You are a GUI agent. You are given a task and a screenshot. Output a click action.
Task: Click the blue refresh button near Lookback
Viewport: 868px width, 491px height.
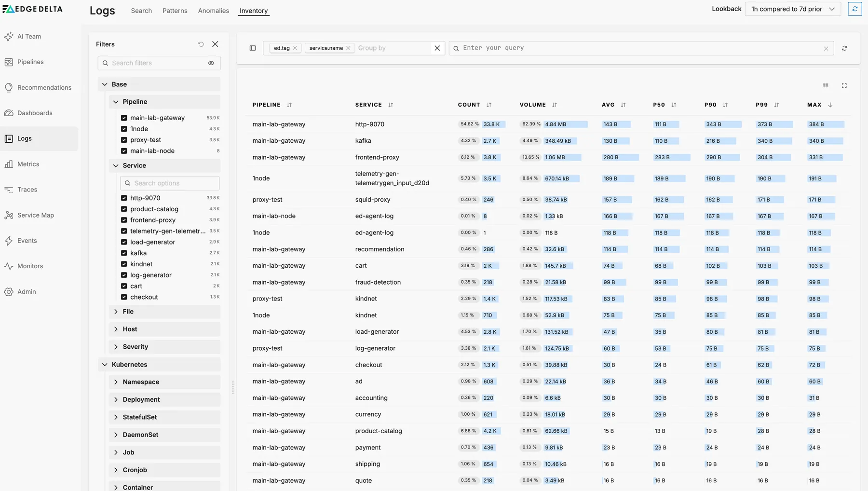click(855, 9)
